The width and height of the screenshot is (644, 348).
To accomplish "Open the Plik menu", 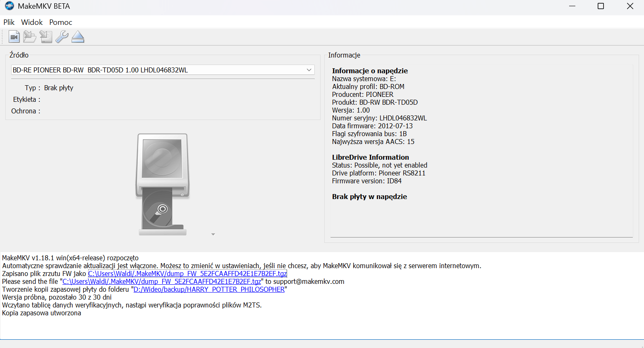I will click(x=9, y=22).
